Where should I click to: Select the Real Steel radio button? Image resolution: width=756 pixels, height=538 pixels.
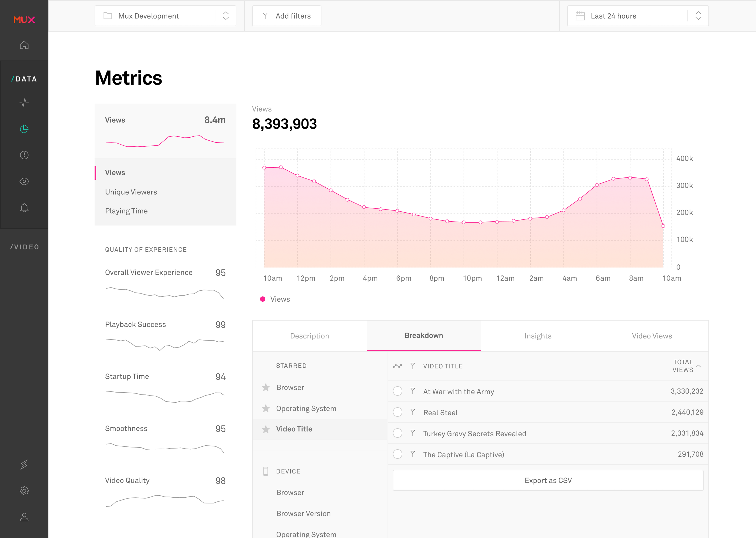pos(397,412)
